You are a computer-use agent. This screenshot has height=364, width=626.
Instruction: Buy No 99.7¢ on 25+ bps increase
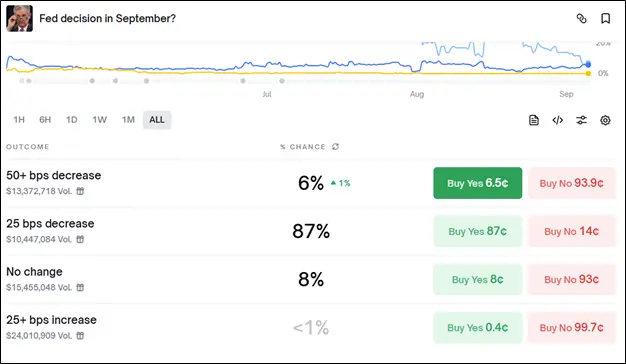pyautogui.click(x=571, y=328)
